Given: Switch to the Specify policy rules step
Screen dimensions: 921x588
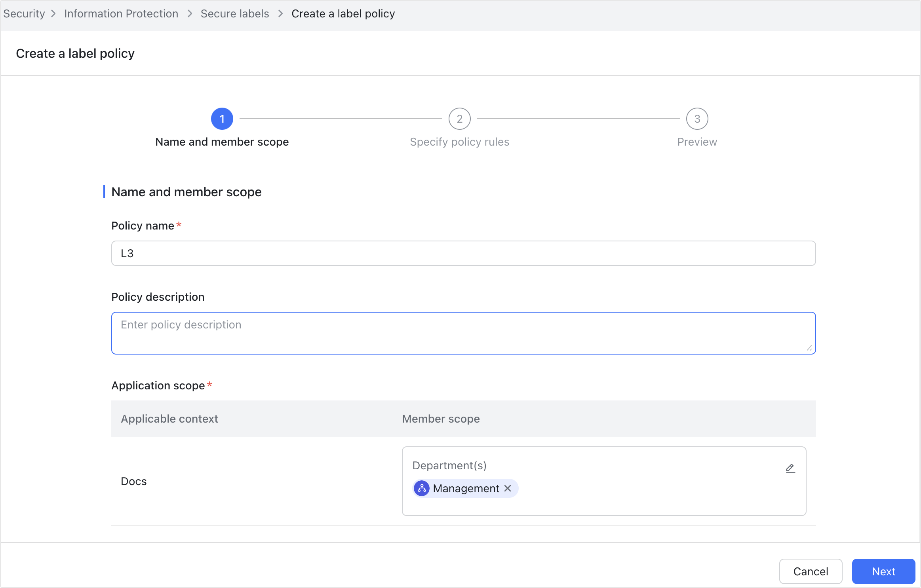Looking at the screenshot, I should (x=459, y=142).
